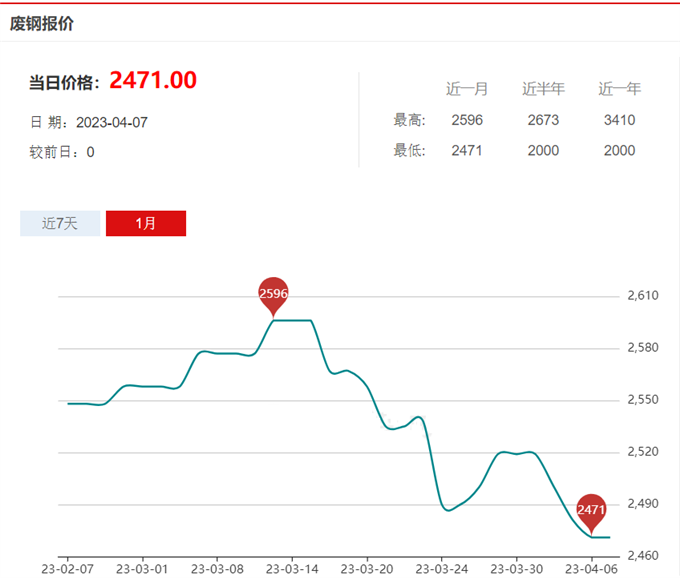680x578 pixels.
Task: Click the 23-04-06 x-axis label
Action: (591, 569)
